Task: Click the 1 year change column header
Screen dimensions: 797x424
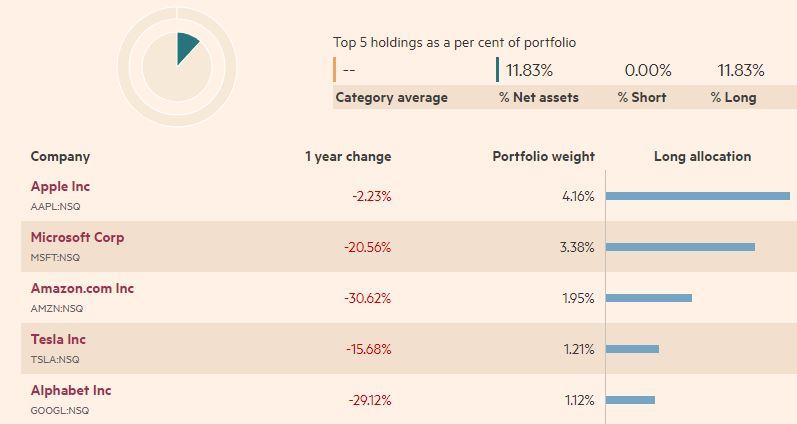Action: tap(348, 157)
